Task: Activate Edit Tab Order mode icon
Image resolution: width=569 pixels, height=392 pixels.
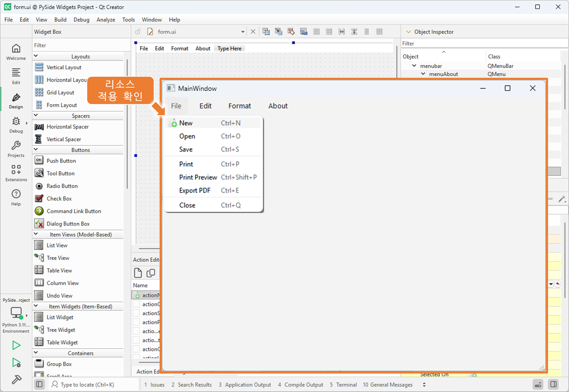Action: (x=304, y=32)
